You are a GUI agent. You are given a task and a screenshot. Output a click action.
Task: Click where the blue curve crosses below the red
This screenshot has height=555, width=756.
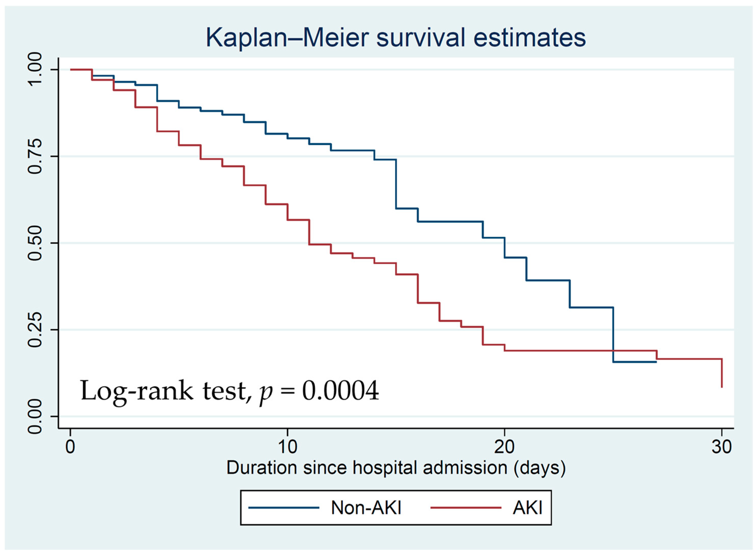(x=613, y=351)
